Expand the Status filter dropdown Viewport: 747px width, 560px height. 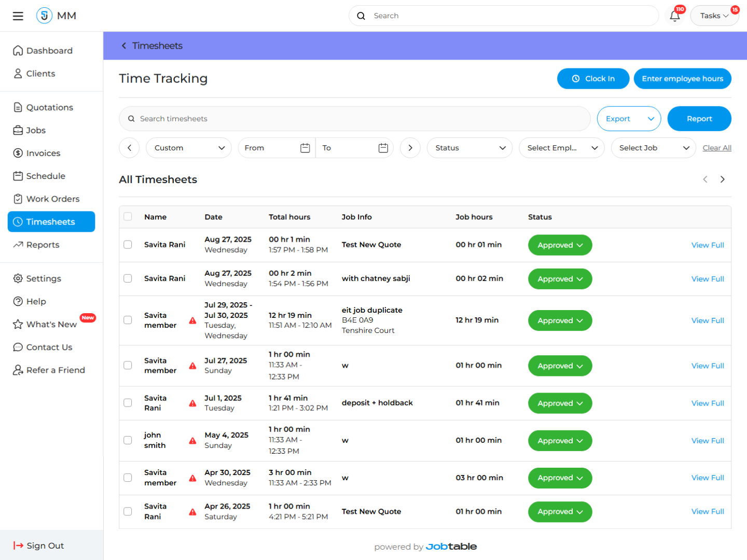[x=469, y=148]
